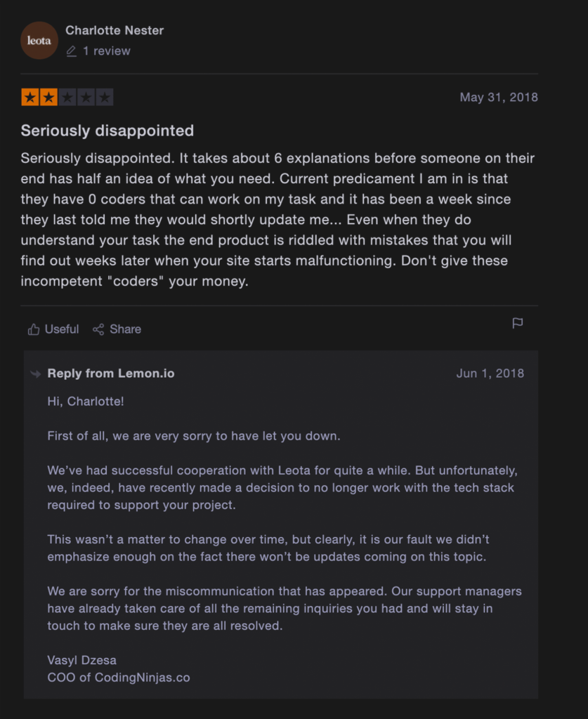Click the reply arrow icon

coord(35,374)
